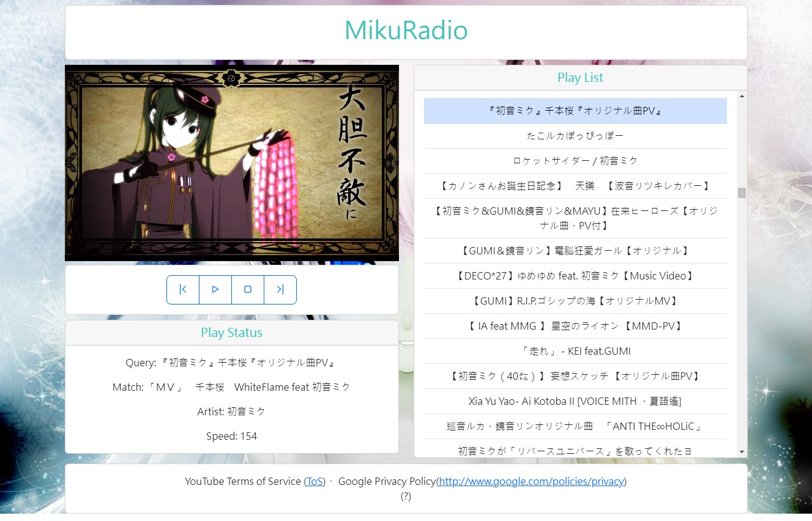Image resolution: width=812 pixels, height=521 pixels.
Task: Click the (?) help text in footer
Action: (406, 496)
